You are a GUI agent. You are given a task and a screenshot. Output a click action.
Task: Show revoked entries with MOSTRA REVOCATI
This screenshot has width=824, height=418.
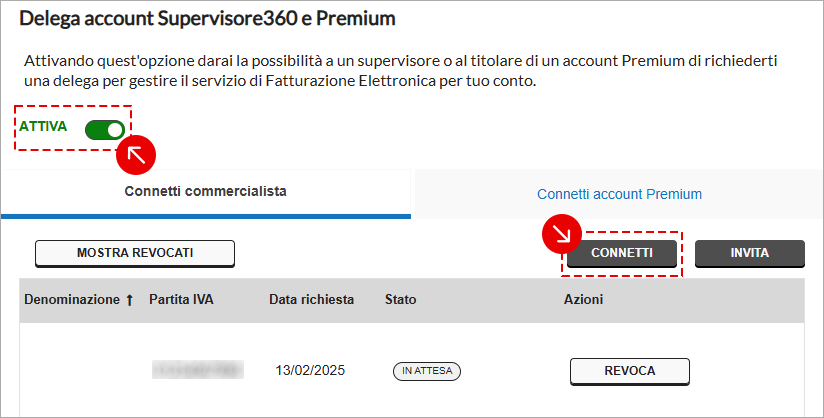pos(135,253)
